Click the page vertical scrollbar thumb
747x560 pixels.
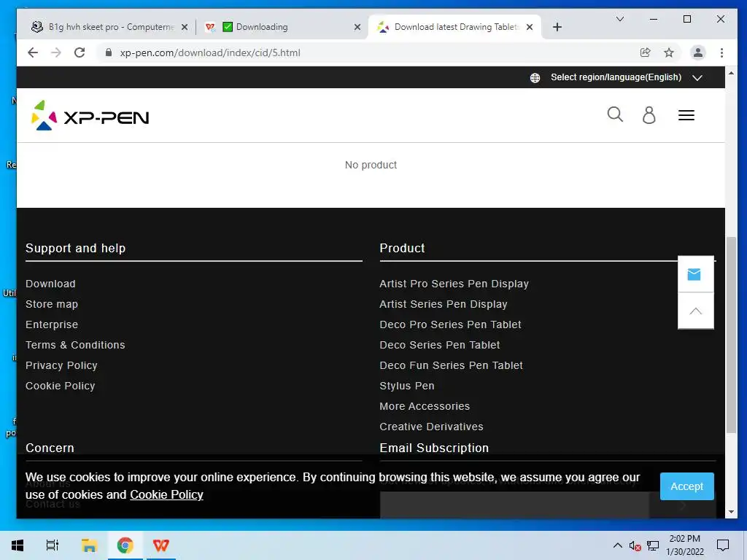[731, 334]
